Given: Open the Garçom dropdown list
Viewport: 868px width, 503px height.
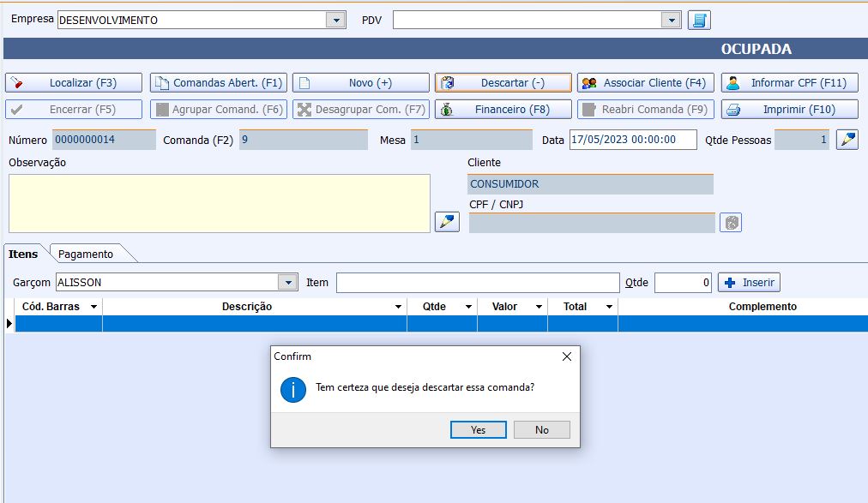Looking at the screenshot, I should click(286, 282).
